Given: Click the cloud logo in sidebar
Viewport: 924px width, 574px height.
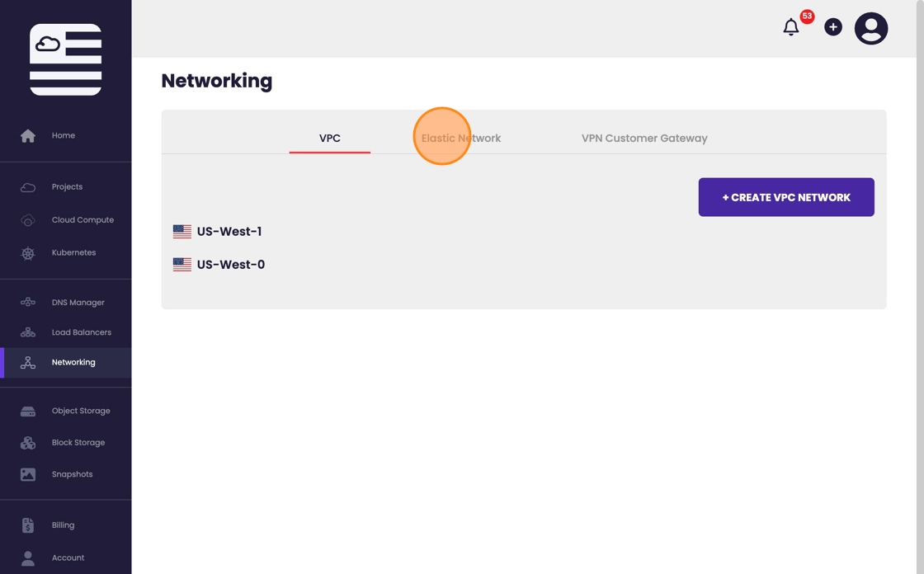Looking at the screenshot, I should click(65, 59).
